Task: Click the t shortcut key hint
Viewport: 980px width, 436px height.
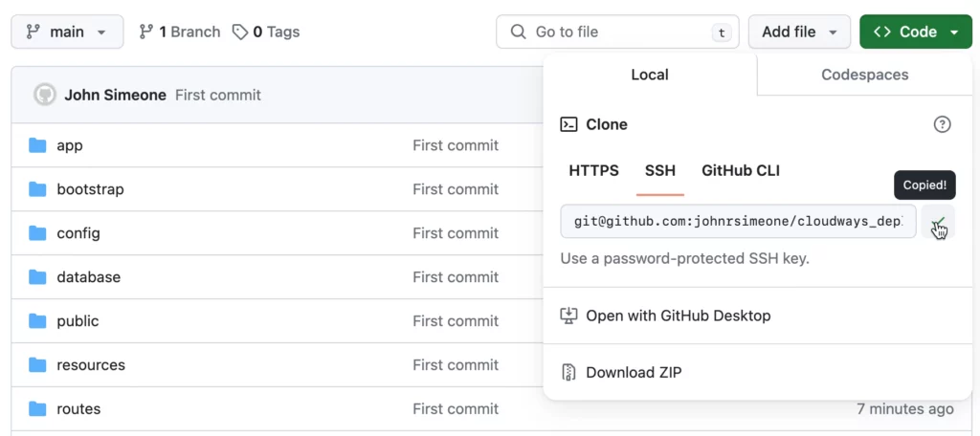Action: coord(722,33)
